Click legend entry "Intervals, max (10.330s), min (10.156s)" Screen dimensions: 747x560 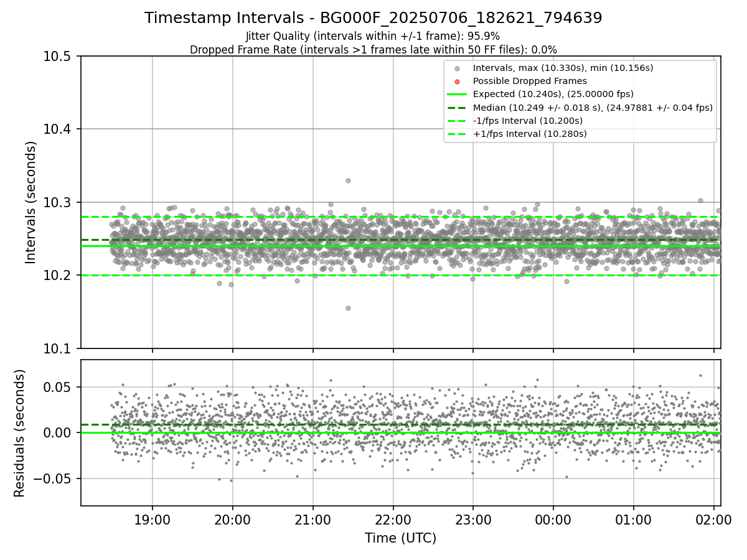click(563, 68)
